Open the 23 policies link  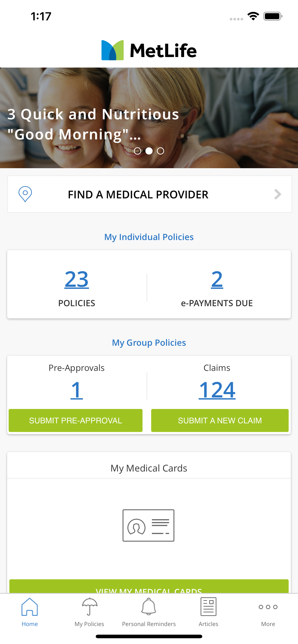tap(77, 280)
